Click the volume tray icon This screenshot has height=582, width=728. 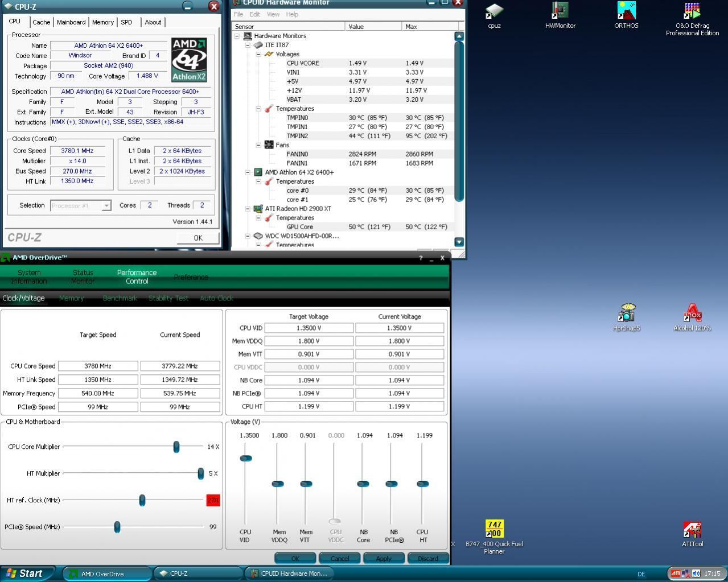point(696,573)
